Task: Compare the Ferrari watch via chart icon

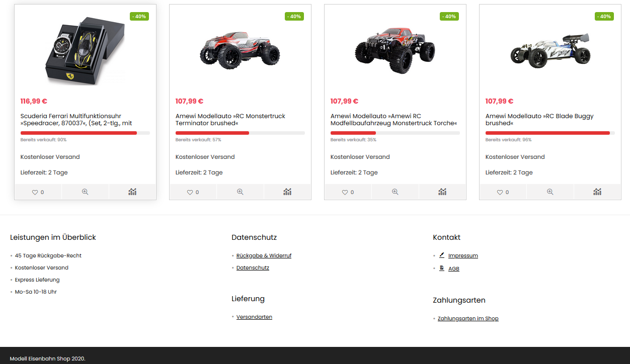Action: tap(132, 192)
